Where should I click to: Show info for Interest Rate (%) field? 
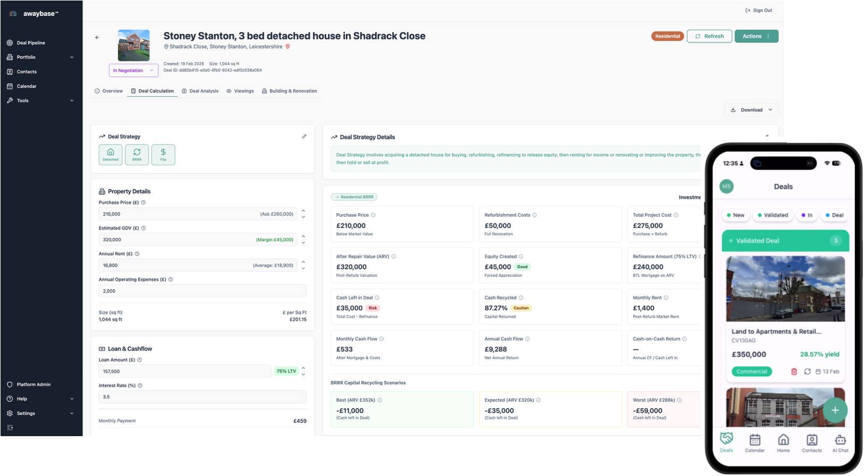tap(140, 386)
